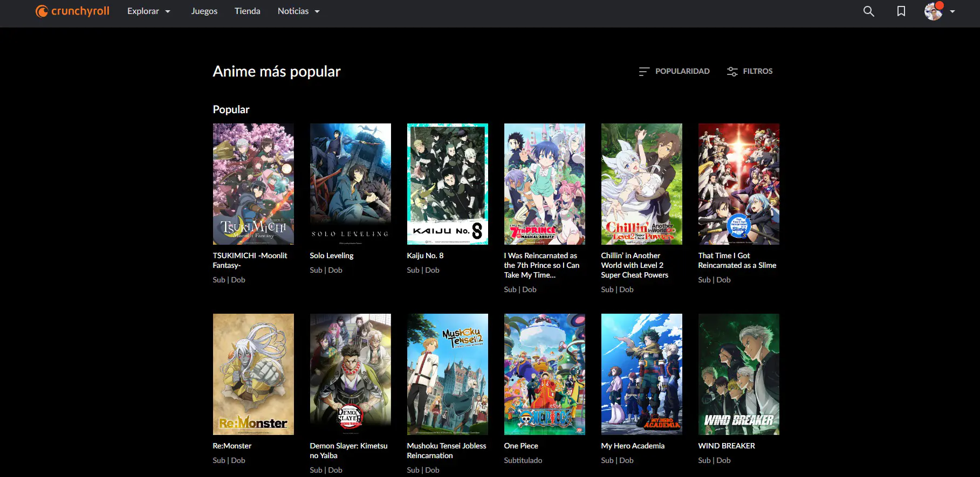Open the search magnifier icon
This screenshot has height=477, width=980.
[x=868, y=11]
